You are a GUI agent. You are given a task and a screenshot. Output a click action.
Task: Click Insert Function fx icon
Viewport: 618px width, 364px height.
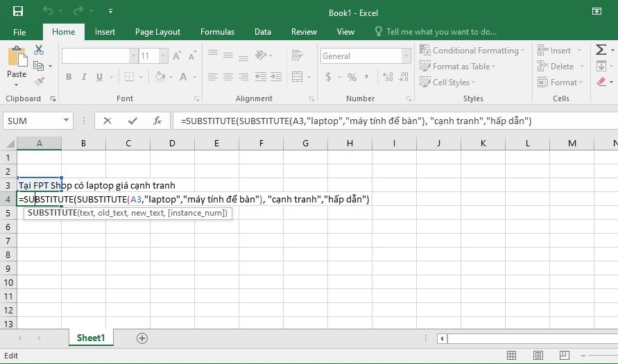(x=157, y=121)
